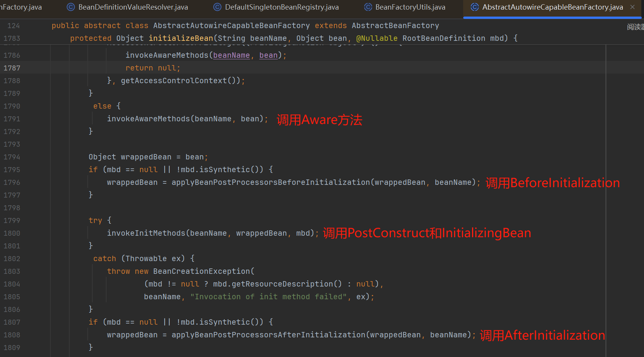Click applyBeanPostProcessorsAfterInitialization method call
644x357 pixels.
268,335
